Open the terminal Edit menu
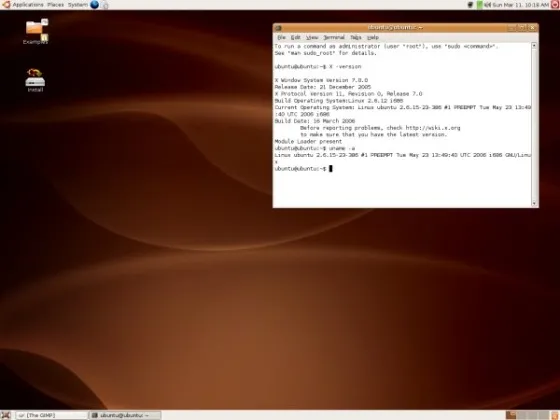This screenshot has height=420, width=560. pos(295,37)
